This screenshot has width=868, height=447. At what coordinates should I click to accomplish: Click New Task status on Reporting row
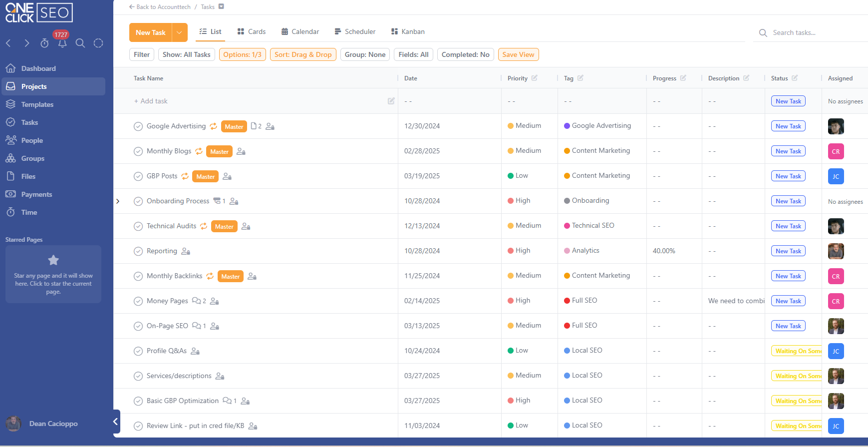pos(788,251)
